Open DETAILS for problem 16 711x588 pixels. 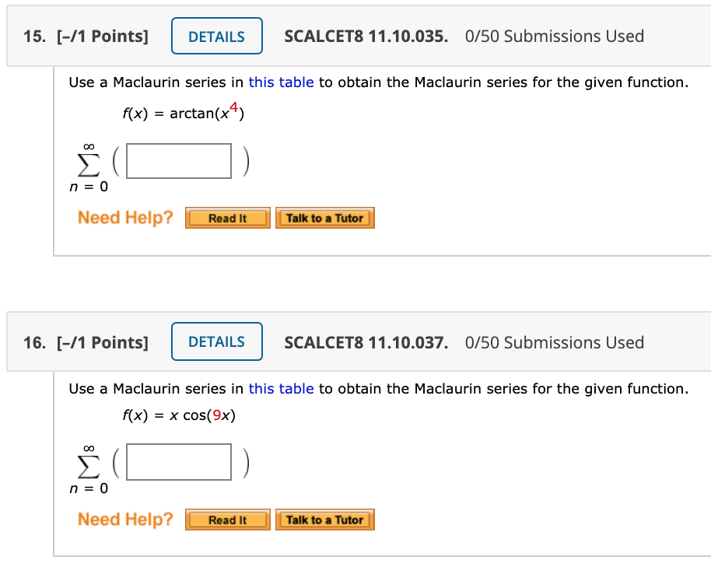(216, 341)
